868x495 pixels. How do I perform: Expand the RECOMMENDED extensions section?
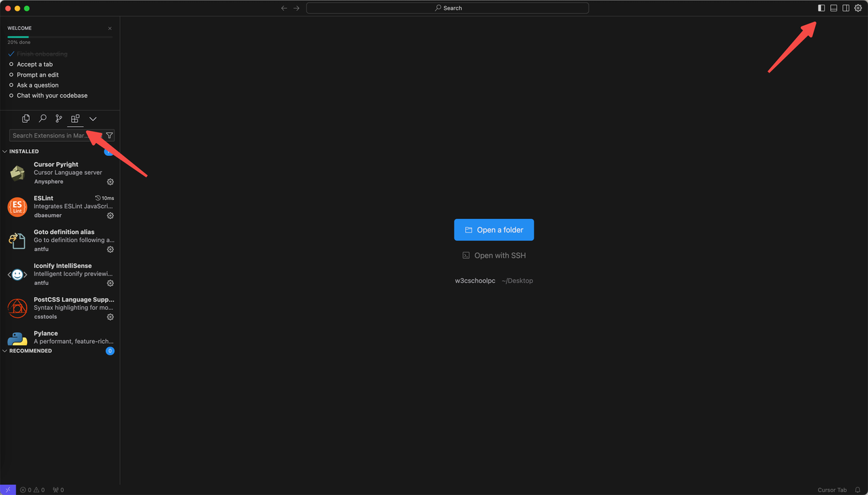[30, 351]
